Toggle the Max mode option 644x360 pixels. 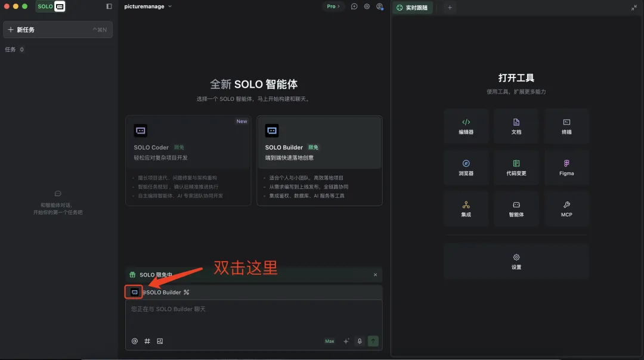pos(329,341)
